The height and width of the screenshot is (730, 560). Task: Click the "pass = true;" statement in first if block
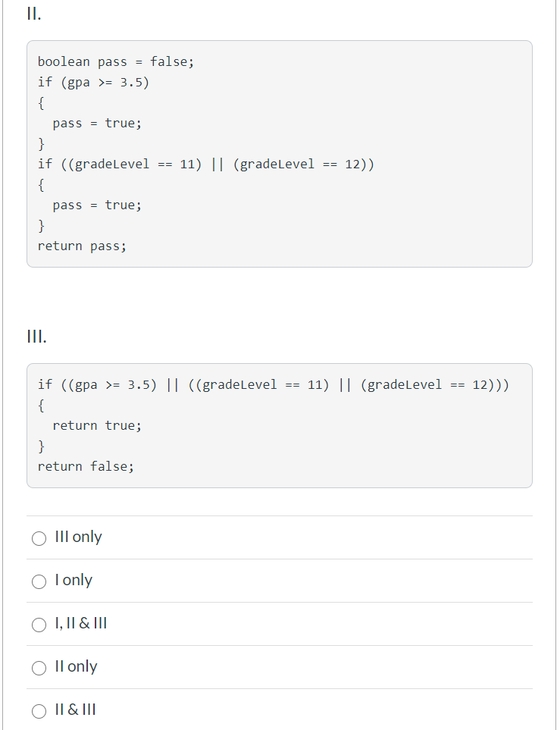96,123
